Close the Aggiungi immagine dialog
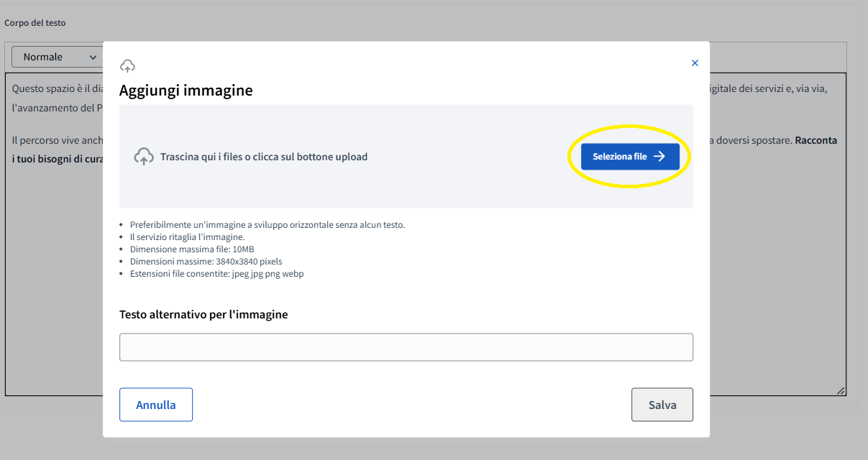 click(695, 63)
